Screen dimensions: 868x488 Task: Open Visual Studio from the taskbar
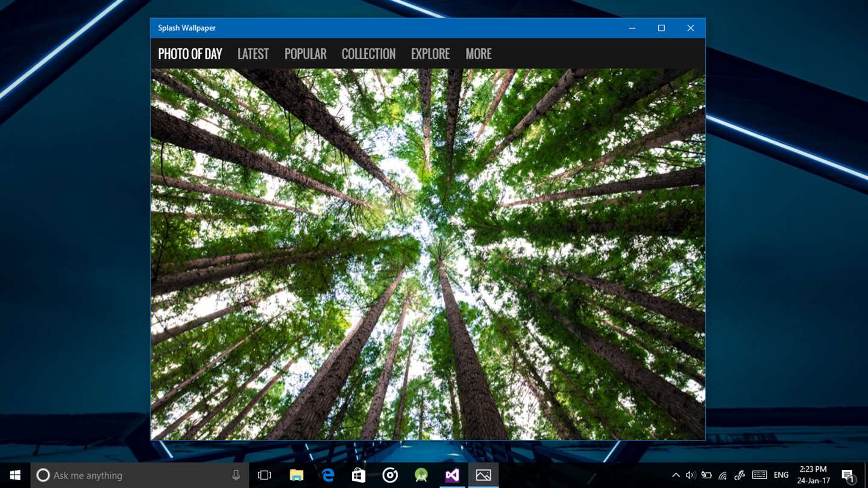point(452,475)
